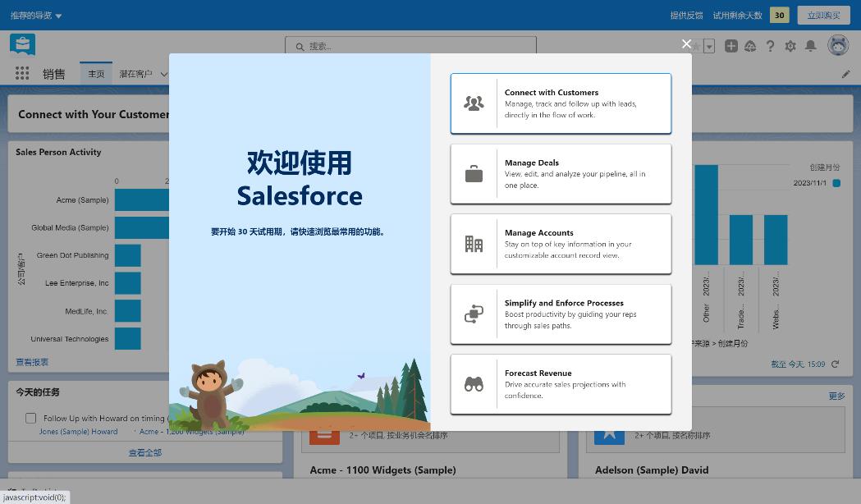Open notifications bell
Screen dimensions: 861x504
(809, 46)
